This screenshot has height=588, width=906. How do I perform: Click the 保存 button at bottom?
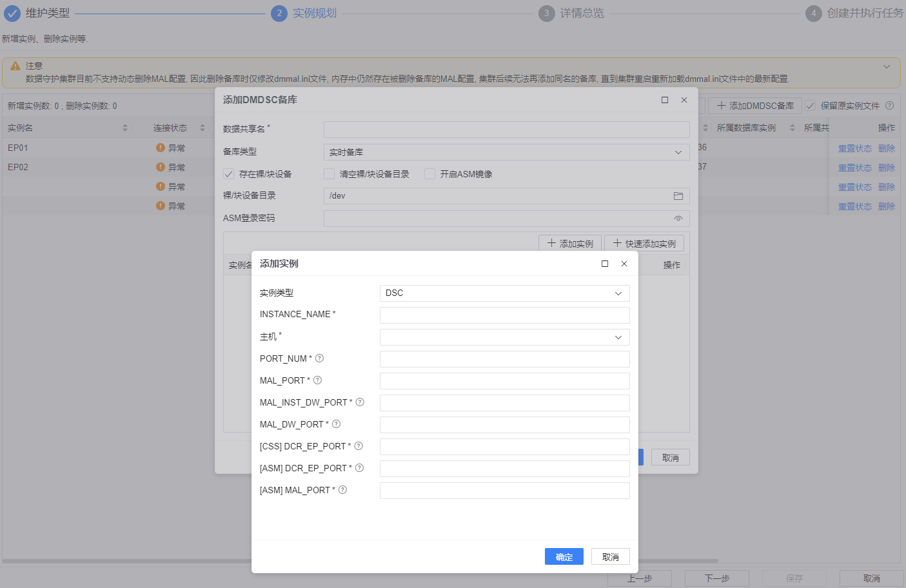794,578
